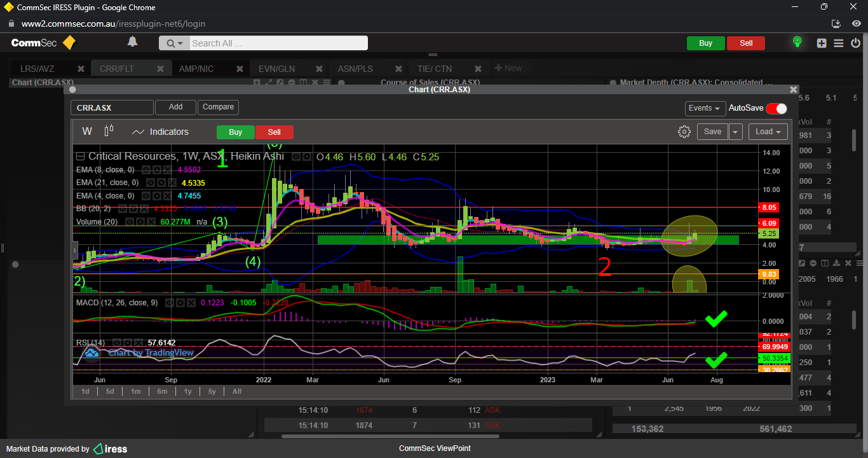Click the chart toolbar red Sell button
868x458 pixels.
click(x=274, y=132)
